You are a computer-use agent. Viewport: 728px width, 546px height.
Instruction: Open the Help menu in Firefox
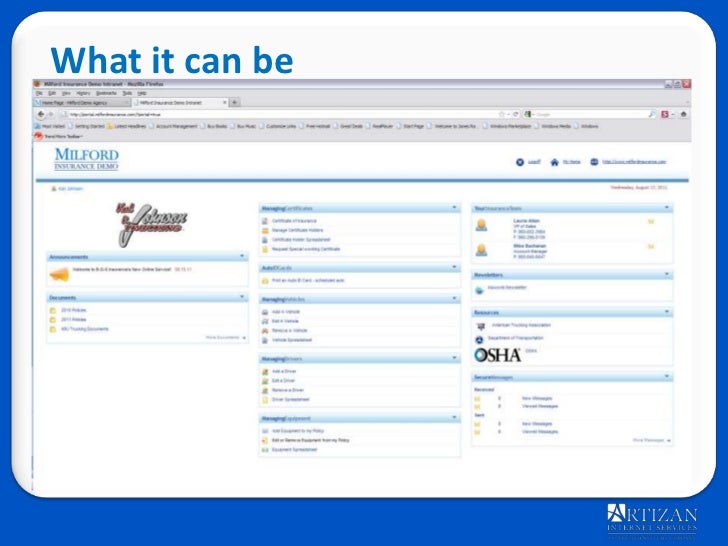(x=142, y=93)
